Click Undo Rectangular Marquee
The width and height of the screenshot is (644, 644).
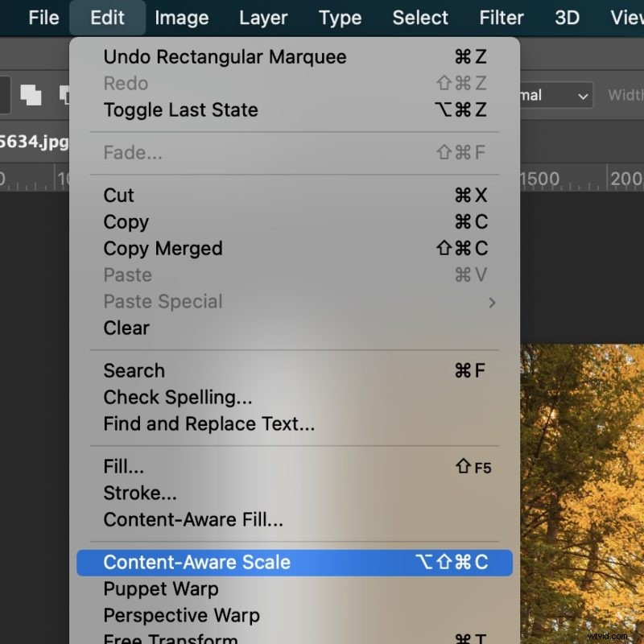[225, 56]
